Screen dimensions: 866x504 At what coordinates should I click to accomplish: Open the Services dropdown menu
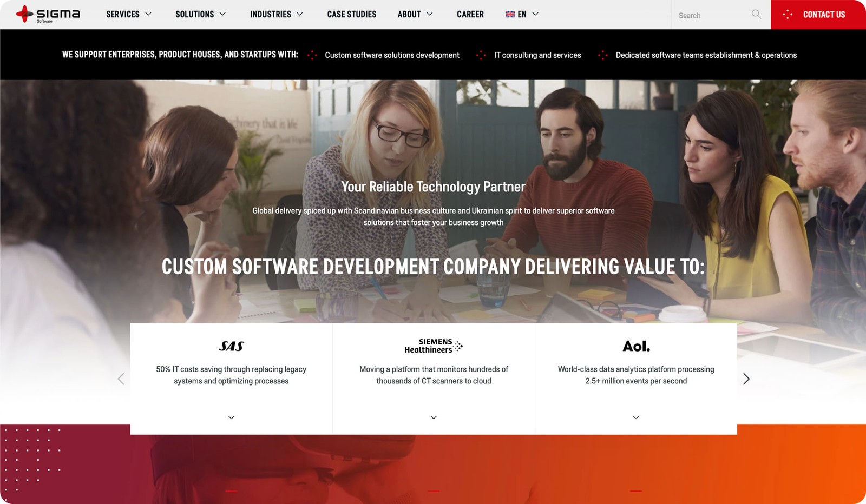[129, 14]
